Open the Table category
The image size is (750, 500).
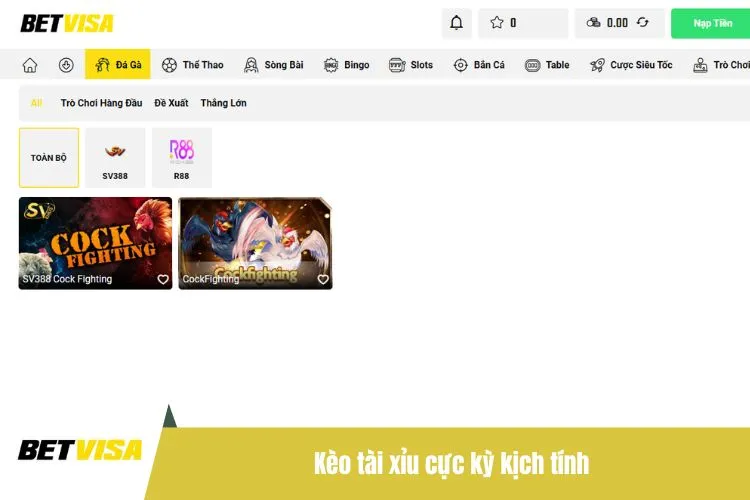pos(547,65)
